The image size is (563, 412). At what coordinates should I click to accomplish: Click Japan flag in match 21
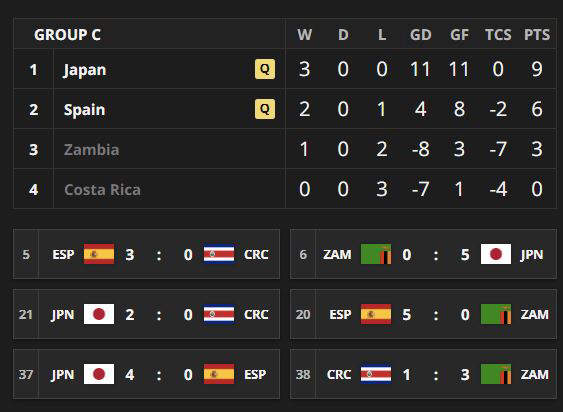[99, 314]
